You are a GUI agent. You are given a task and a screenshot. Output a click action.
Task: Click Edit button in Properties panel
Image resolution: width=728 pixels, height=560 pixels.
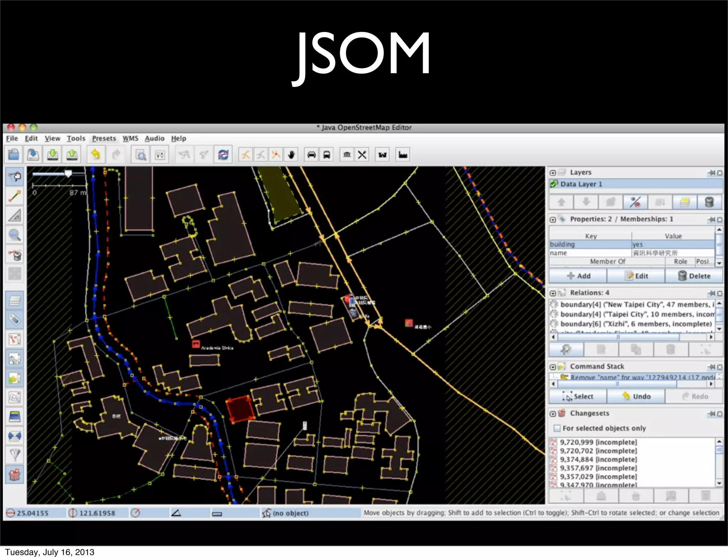636,276
